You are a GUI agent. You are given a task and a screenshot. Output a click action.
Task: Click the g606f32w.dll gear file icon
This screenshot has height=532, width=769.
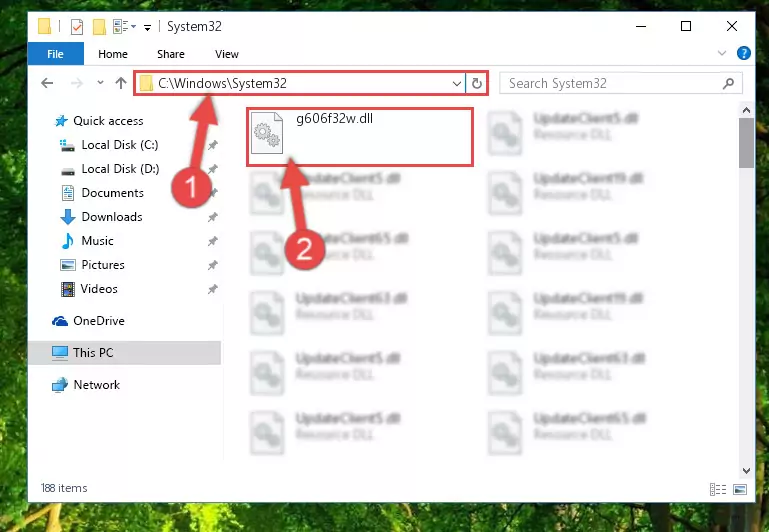pyautogui.click(x=267, y=133)
